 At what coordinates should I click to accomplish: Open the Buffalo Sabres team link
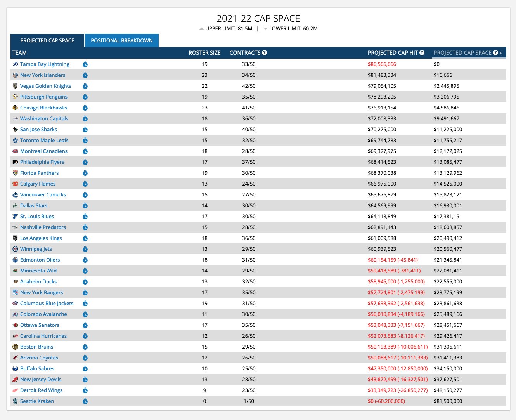point(37,369)
